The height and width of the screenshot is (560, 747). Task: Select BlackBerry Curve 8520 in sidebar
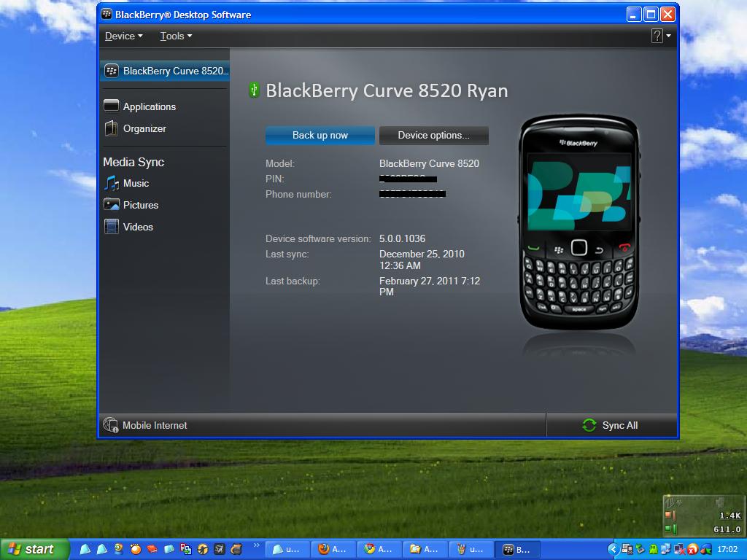pyautogui.click(x=166, y=71)
